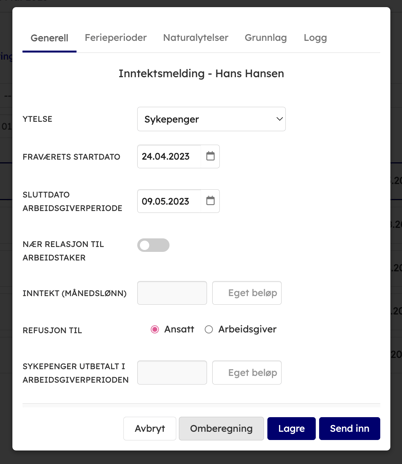402x464 pixels.
Task: Click the Avbryt button
Action: 150,429
